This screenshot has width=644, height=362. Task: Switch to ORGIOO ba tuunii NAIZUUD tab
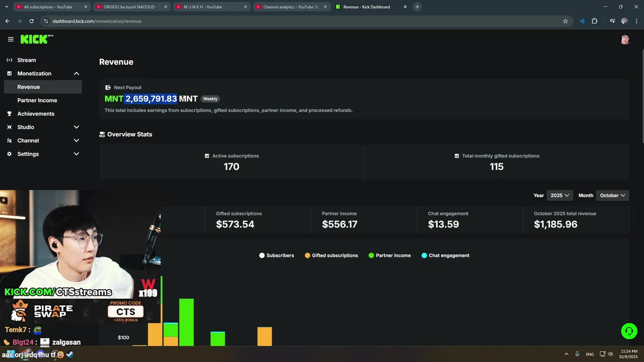tap(131, 7)
